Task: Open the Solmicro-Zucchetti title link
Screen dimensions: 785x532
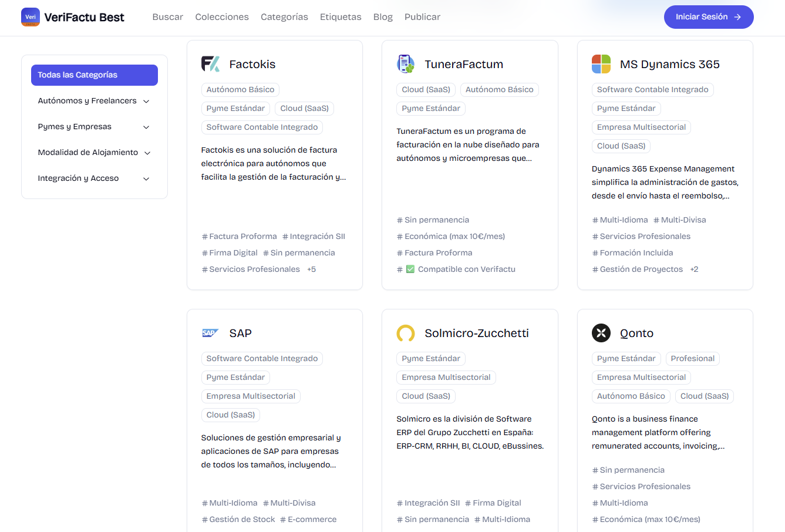Action: pos(477,333)
